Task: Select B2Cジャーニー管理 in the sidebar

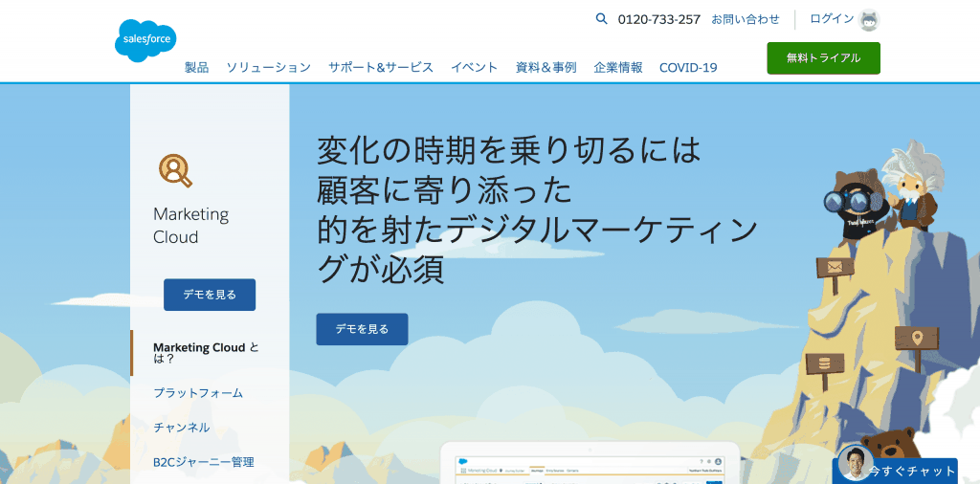Action: [204, 463]
